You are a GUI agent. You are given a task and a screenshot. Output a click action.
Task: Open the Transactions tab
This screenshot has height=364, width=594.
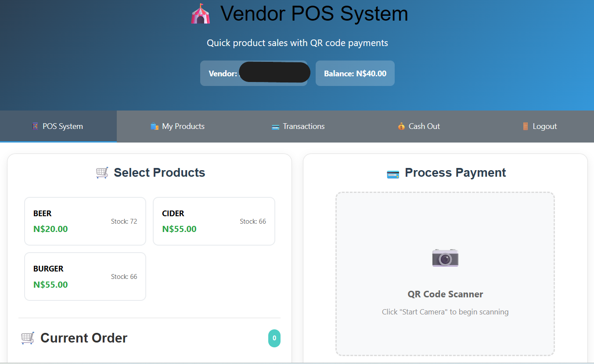[298, 126]
